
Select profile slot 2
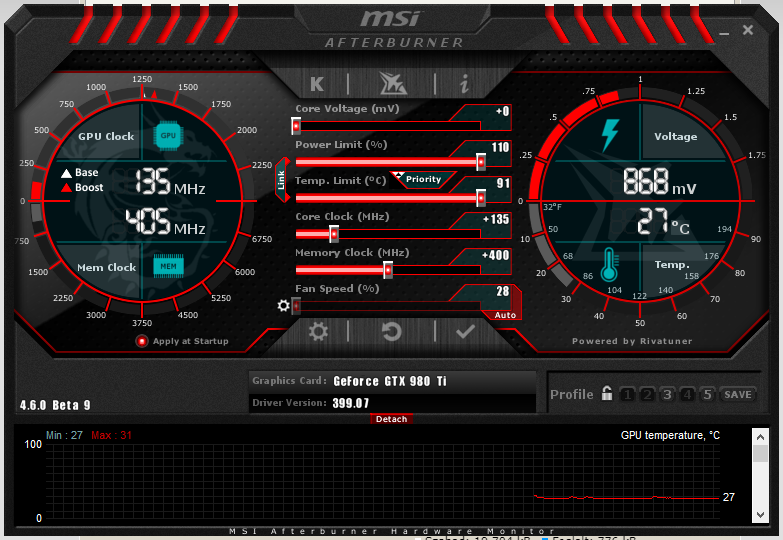click(x=647, y=395)
